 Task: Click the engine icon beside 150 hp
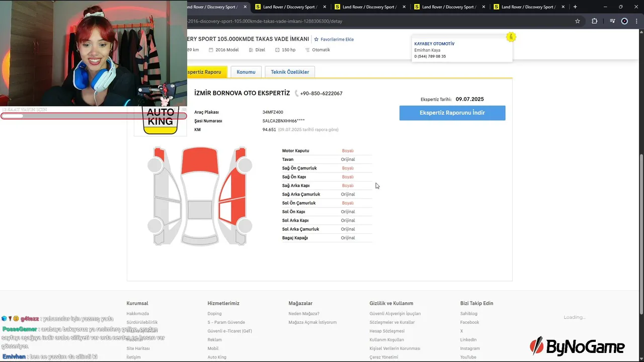click(277, 50)
